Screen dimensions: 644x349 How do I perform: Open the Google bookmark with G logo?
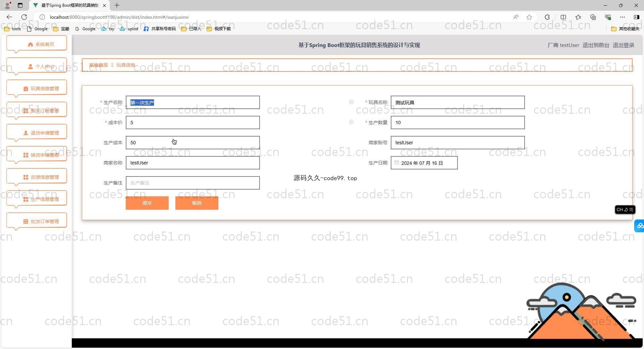(x=85, y=29)
